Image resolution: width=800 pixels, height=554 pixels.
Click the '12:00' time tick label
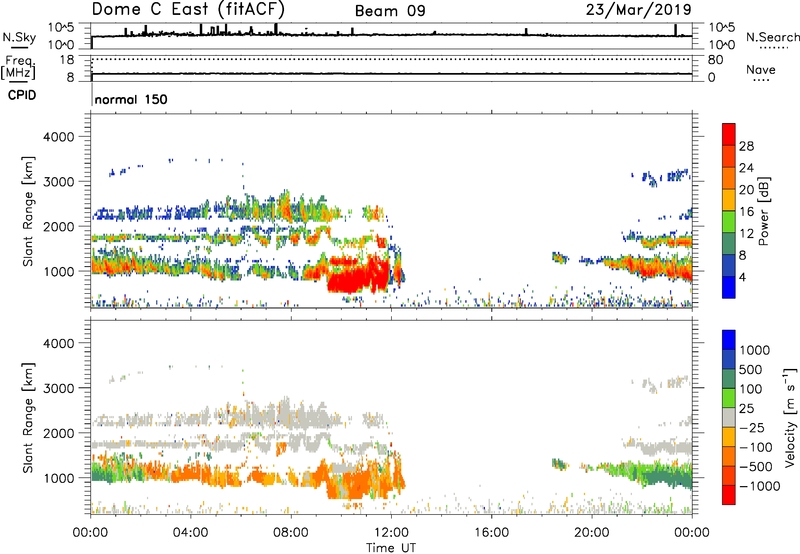pos(391,533)
